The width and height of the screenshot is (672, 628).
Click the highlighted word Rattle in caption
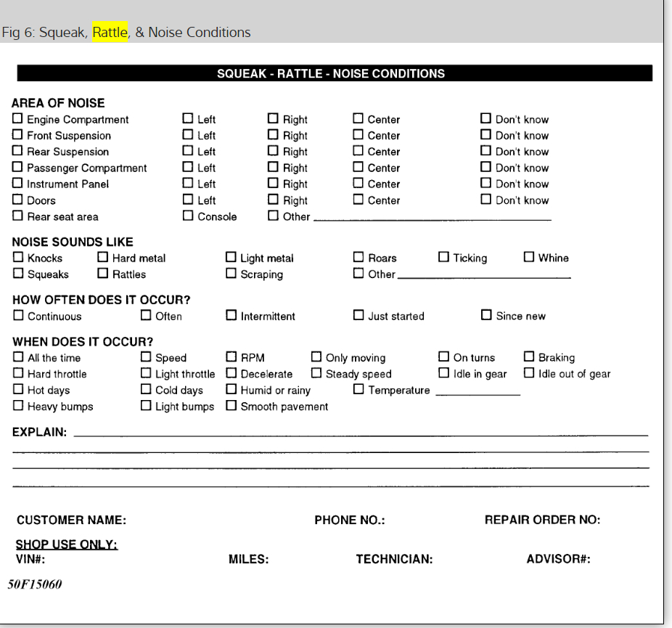110,32
